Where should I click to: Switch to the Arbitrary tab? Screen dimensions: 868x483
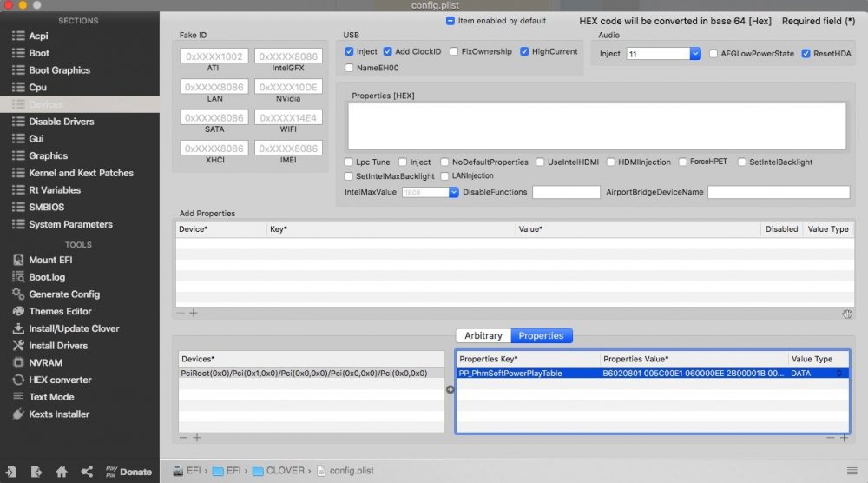pyautogui.click(x=483, y=335)
